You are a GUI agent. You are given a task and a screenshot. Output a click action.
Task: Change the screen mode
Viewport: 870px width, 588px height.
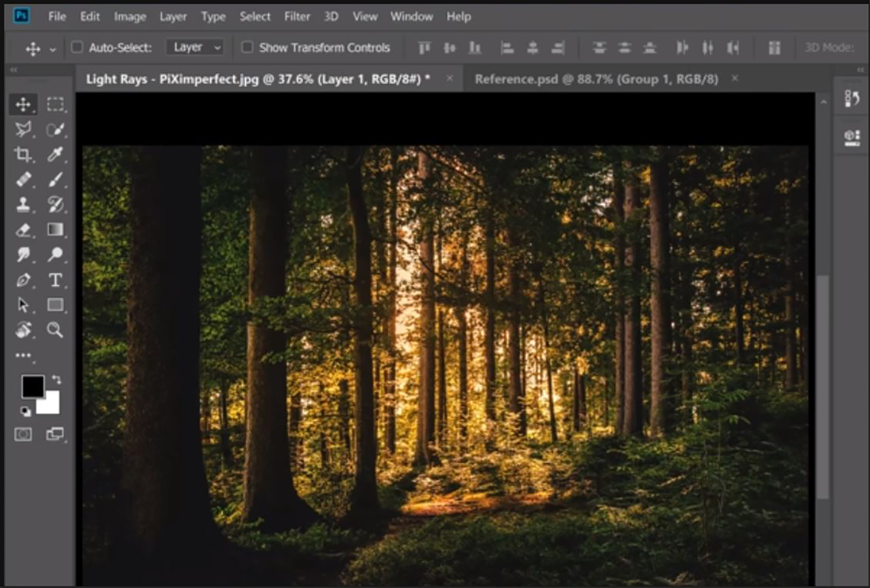pos(55,435)
